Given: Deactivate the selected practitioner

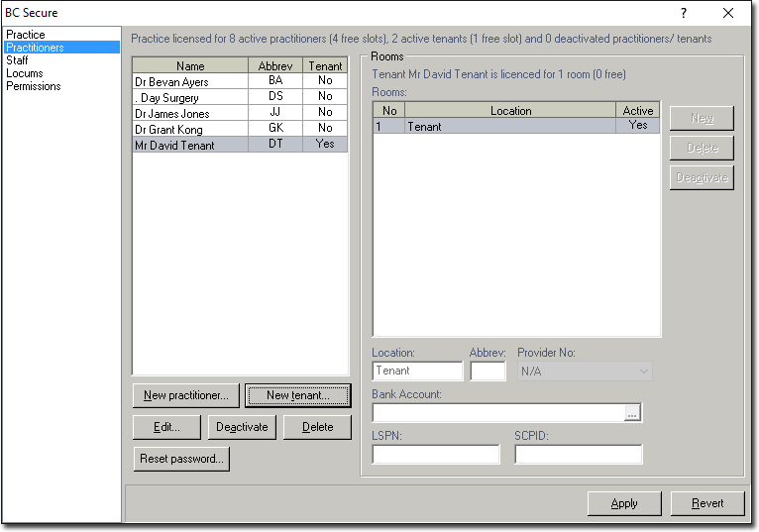Looking at the screenshot, I should (x=242, y=427).
